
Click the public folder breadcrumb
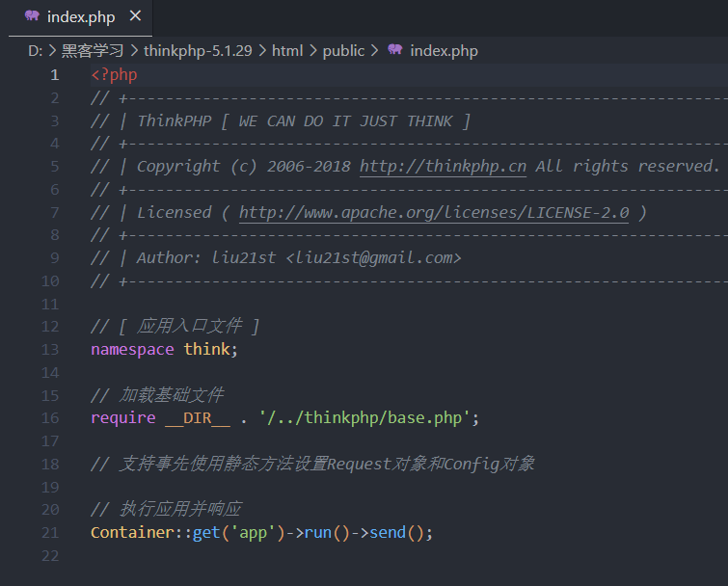click(343, 50)
